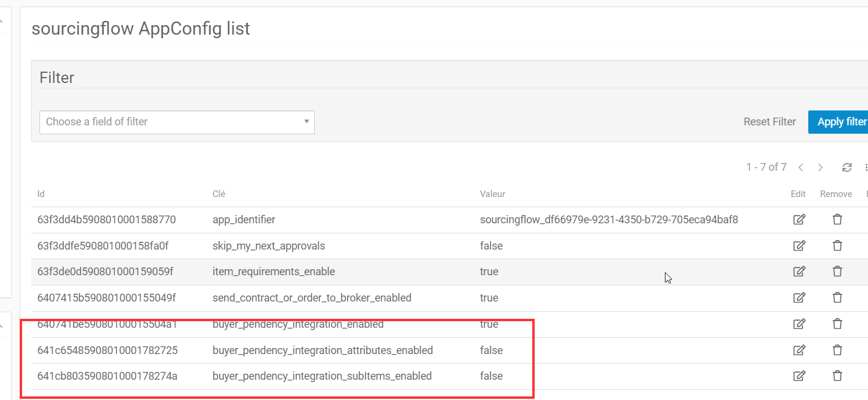
Task: Go to the next page of results
Action: click(x=820, y=167)
